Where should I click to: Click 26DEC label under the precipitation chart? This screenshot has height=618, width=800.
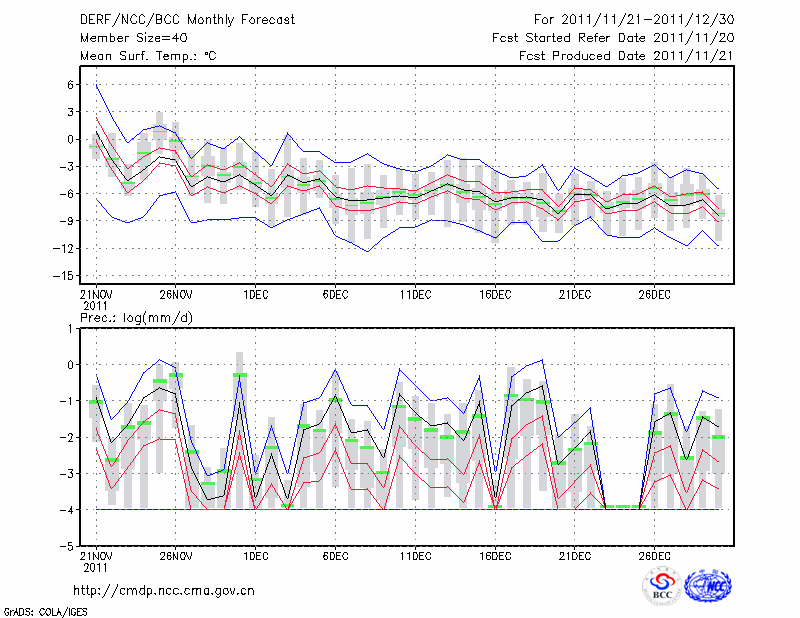click(x=655, y=555)
